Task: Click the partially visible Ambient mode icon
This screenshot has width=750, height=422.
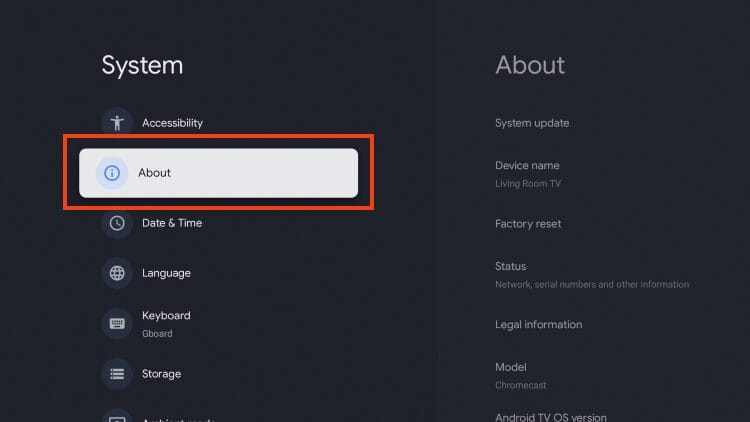Action: [x=117, y=417]
